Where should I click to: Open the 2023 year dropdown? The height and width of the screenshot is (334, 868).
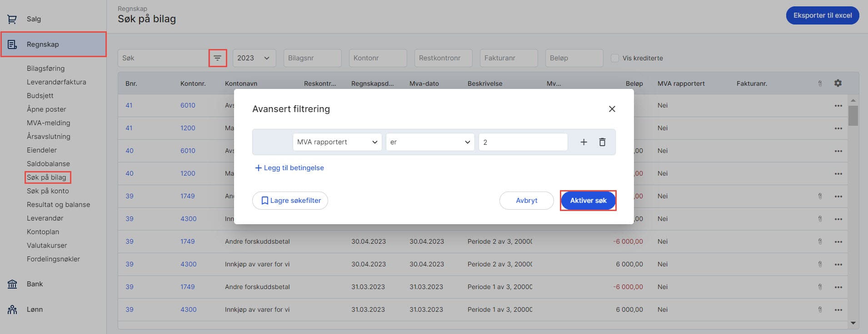pos(254,58)
